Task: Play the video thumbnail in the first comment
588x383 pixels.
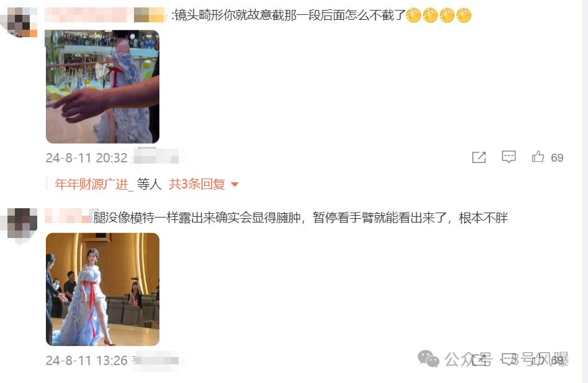Action: pyautogui.click(x=102, y=87)
